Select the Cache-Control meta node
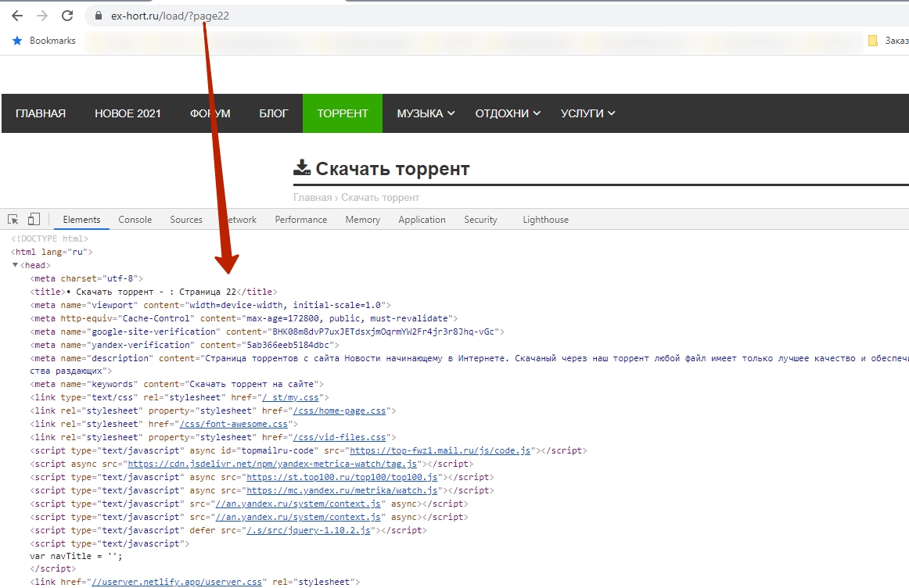 (x=244, y=318)
